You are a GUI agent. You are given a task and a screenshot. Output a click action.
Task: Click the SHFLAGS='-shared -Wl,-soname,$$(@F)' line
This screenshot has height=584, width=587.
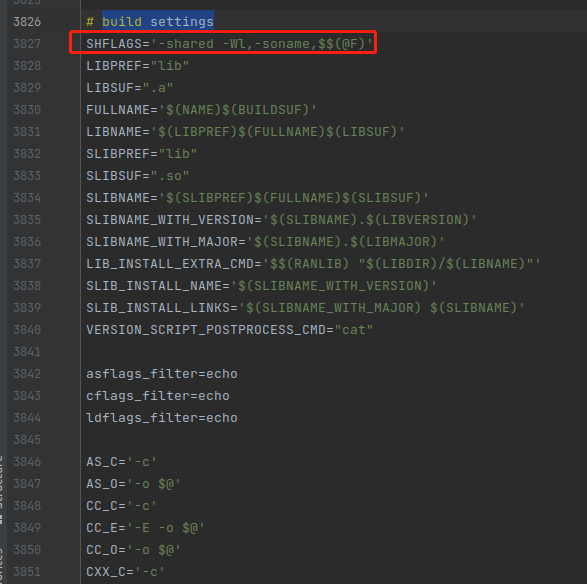[x=230, y=44]
